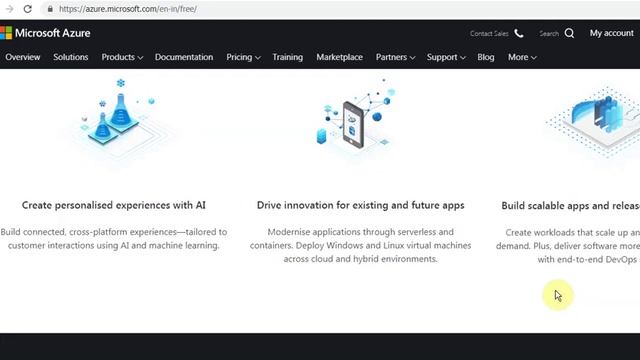Screen dimensions: 640x360
Task: Click heading "Build scalable apps and releas"
Action: click(x=570, y=206)
